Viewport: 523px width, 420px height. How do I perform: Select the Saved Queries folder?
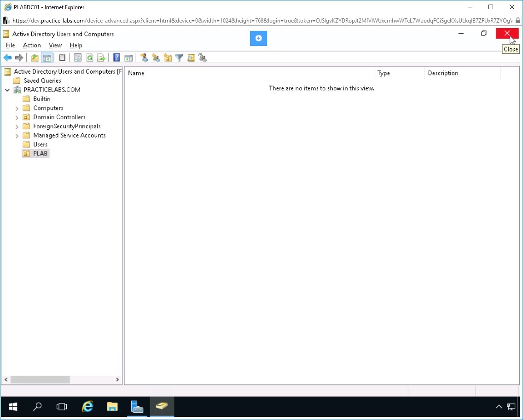pos(42,81)
